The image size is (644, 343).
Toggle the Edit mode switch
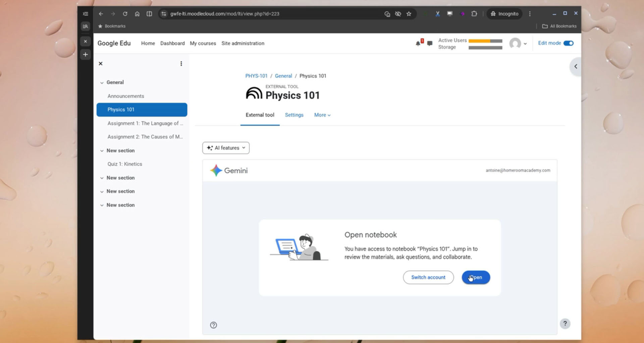[x=569, y=43]
